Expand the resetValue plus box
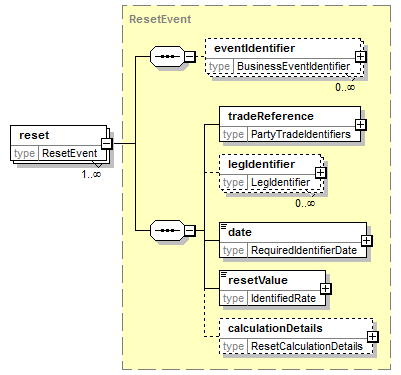Viewport: 401px width, 375px height. tap(325, 289)
